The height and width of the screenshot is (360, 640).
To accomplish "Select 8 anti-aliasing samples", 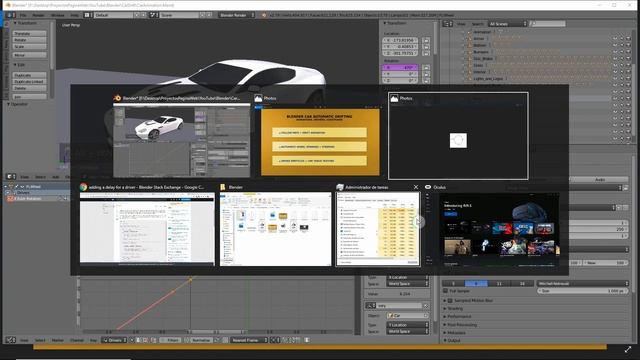I will (476, 283).
